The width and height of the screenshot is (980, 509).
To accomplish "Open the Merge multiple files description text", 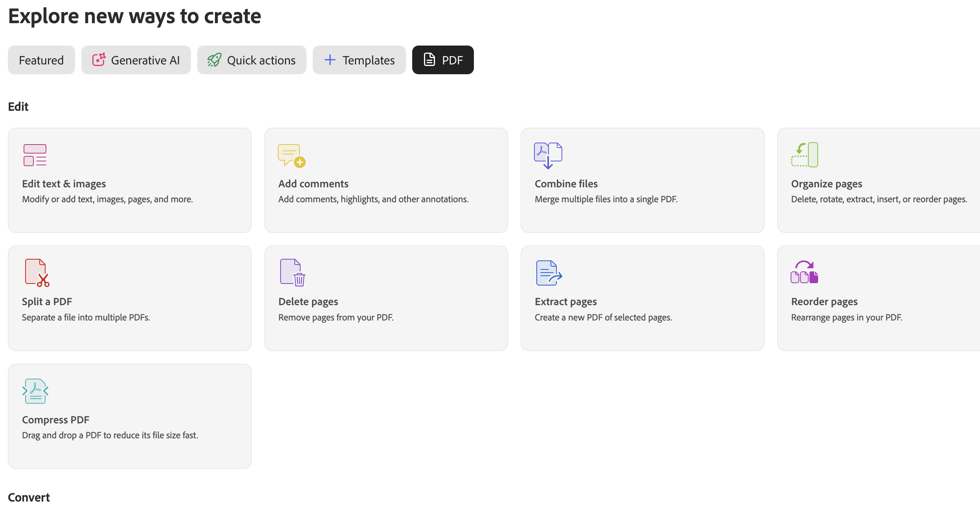I will 606,200.
